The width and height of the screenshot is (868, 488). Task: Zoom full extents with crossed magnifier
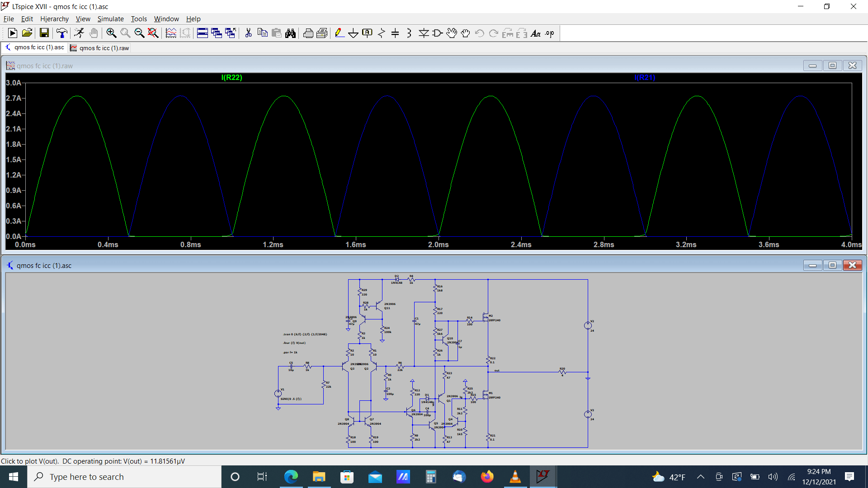pyautogui.click(x=153, y=33)
